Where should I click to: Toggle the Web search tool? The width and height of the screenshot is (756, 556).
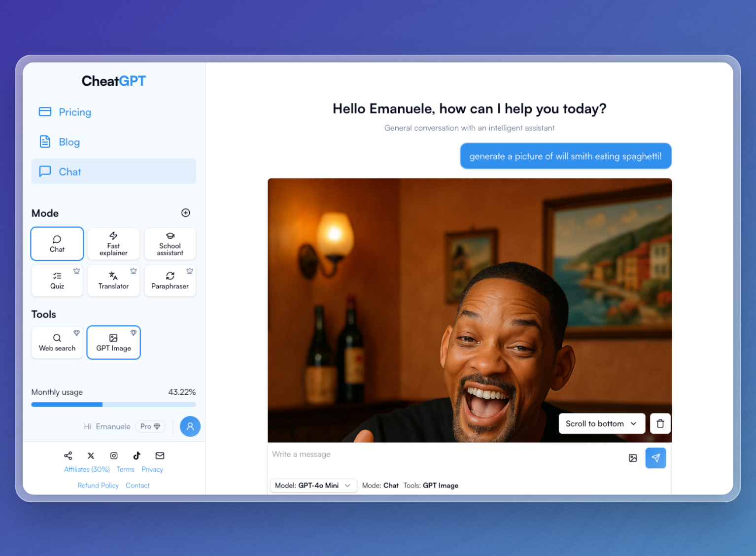(57, 343)
